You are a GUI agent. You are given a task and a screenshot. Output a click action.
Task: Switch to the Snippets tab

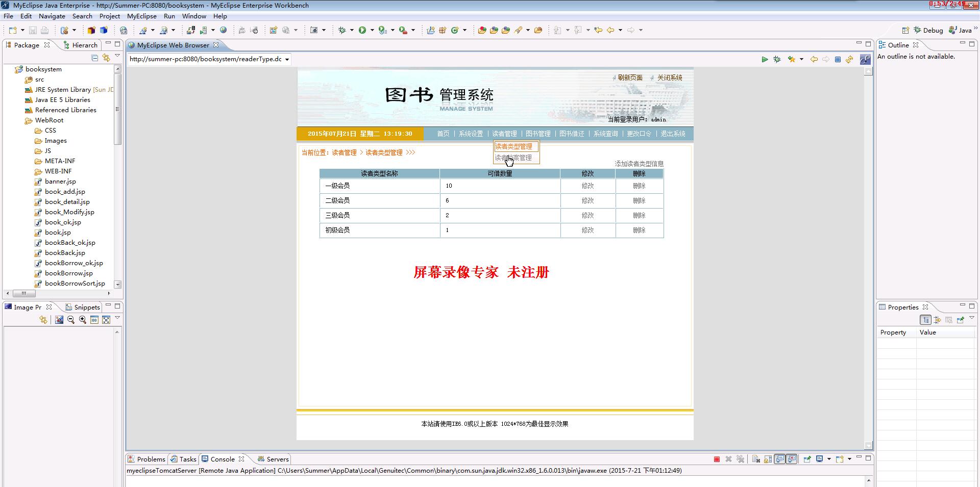83,307
